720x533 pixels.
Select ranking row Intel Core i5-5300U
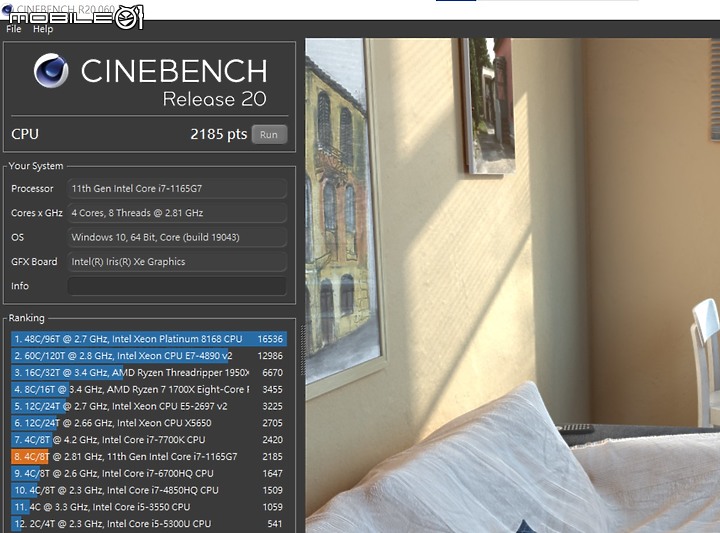[x=149, y=524]
